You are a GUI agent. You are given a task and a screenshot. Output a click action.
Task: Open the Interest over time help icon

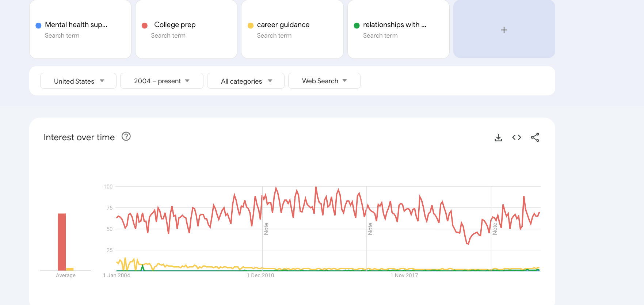click(x=126, y=137)
